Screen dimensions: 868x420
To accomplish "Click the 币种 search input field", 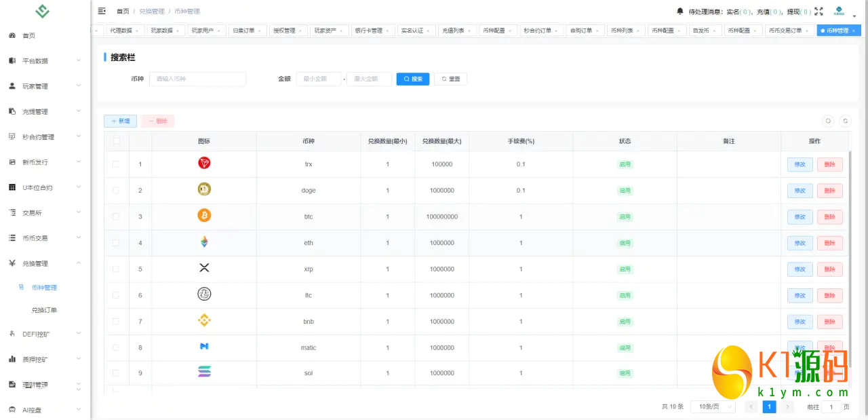I will coord(197,79).
